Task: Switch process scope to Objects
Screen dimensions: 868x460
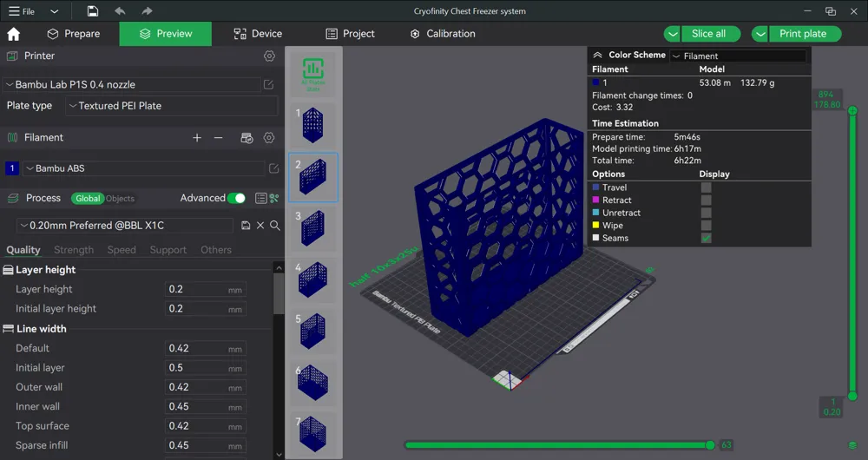Action: pos(120,198)
